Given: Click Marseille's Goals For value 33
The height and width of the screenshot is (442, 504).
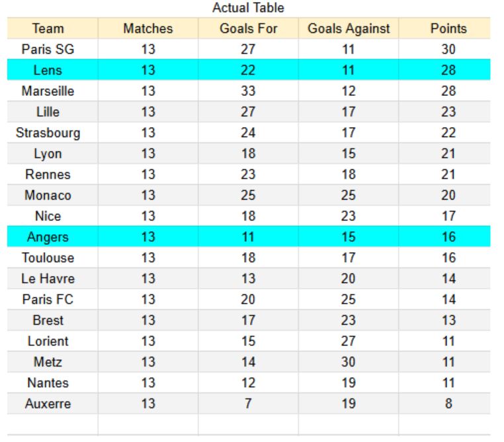Looking at the screenshot, I should pyautogui.click(x=248, y=91).
